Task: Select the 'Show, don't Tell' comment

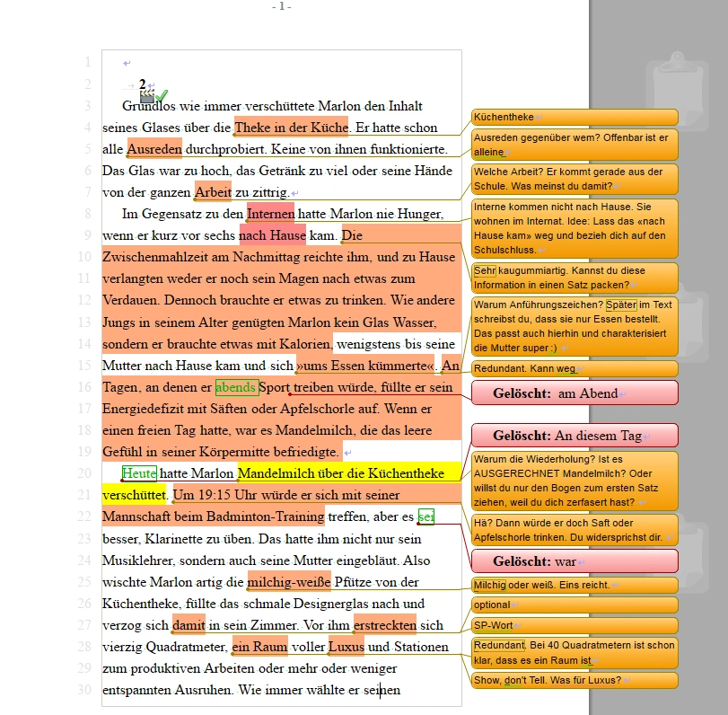Action: coord(575,681)
